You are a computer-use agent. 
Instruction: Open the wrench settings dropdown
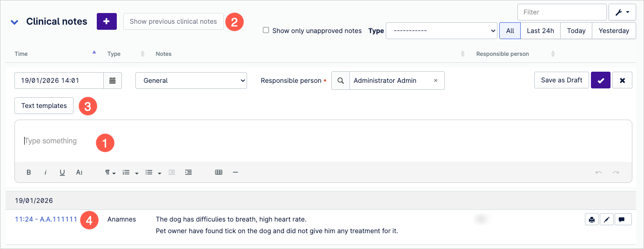tap(622, 12)
